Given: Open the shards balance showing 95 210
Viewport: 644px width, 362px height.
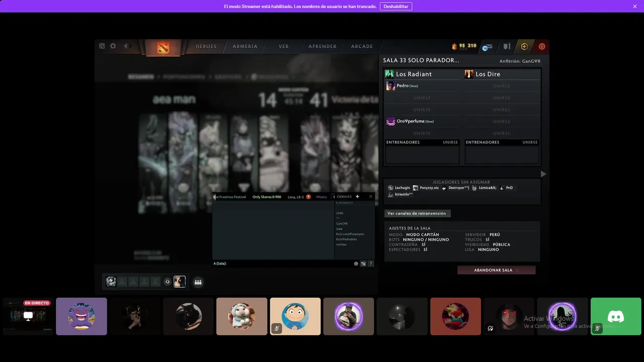Looking at the screenshot, I should click(464, 46).
